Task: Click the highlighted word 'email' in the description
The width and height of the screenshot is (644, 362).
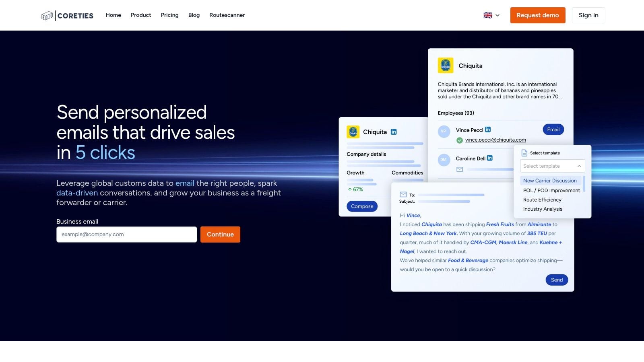Action: click(x=185, y=183)
